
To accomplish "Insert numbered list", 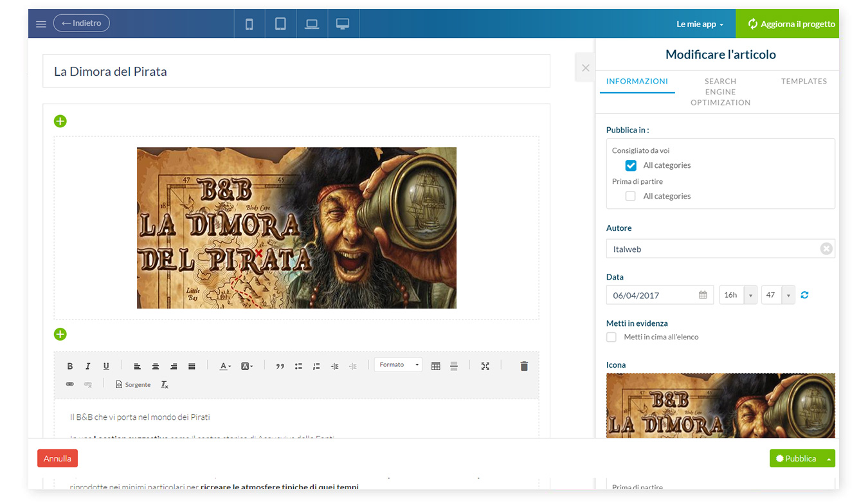I will (x=316, y=366).
